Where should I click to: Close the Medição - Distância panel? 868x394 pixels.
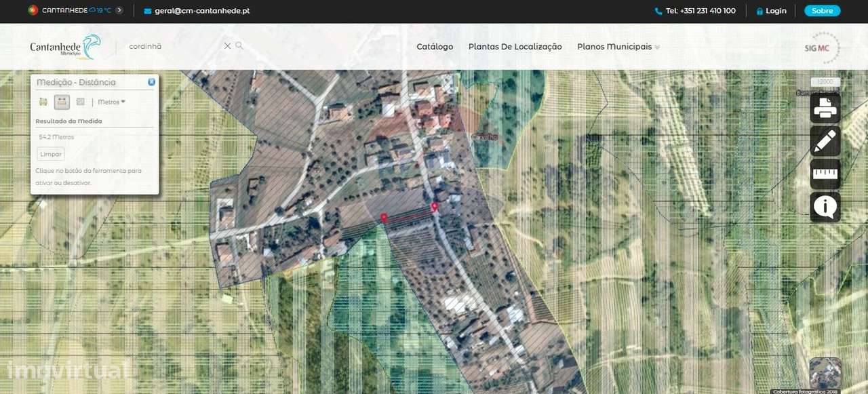pyautogui.click(x=151, y=81)
